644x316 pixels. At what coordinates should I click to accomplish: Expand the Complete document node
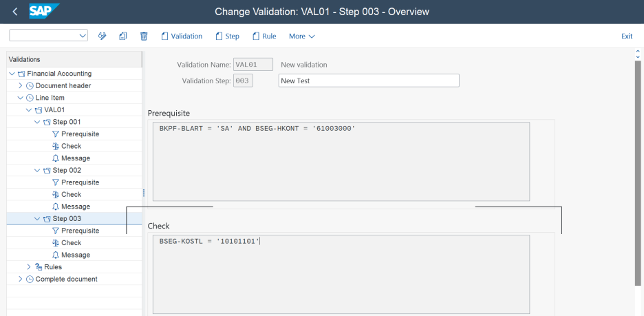click(x=20, y=279)
